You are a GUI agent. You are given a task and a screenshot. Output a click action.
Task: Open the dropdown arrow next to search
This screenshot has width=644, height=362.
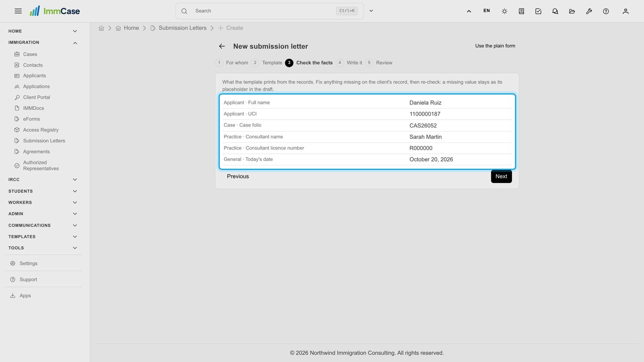click(371, 11)
